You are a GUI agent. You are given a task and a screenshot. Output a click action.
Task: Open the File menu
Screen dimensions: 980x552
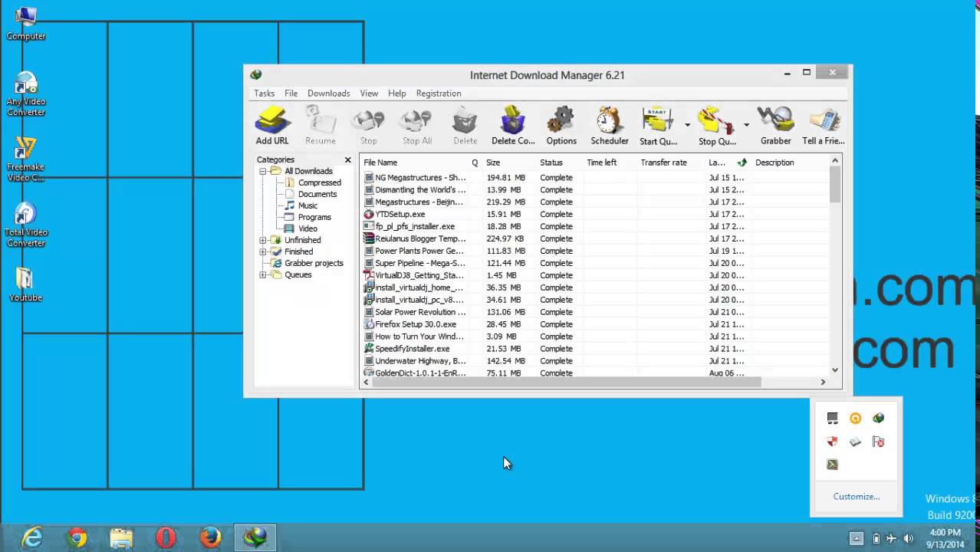291,93
